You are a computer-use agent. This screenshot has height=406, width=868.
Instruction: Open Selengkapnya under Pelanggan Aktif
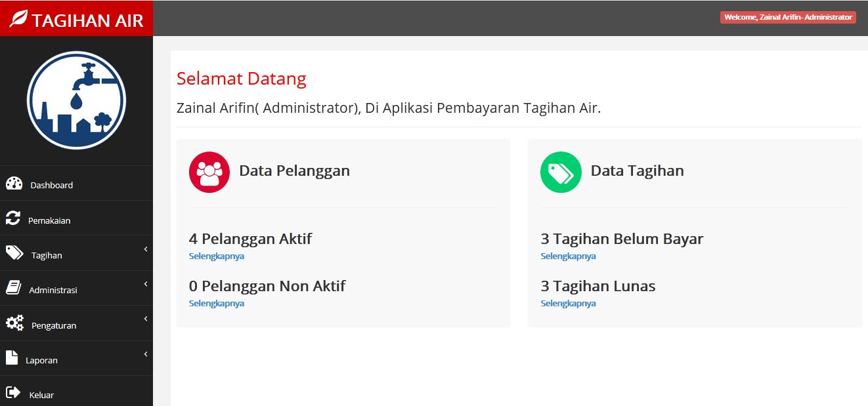[x=216, y=256]
